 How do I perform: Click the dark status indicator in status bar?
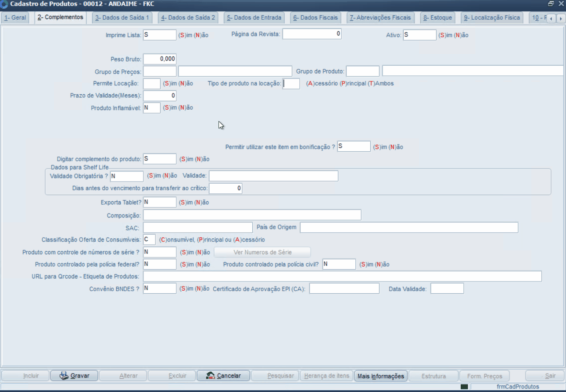tap(464, 387)
